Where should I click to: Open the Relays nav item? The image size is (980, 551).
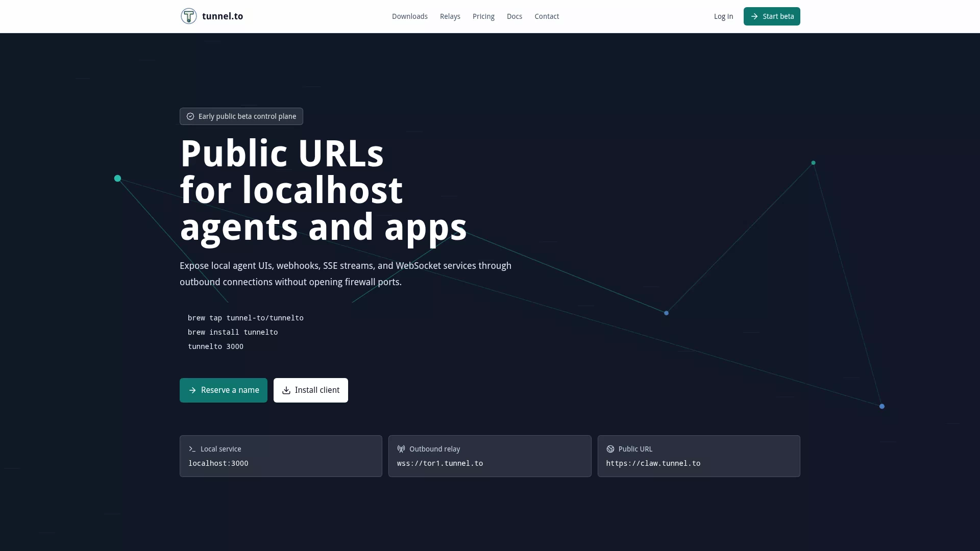450,16
